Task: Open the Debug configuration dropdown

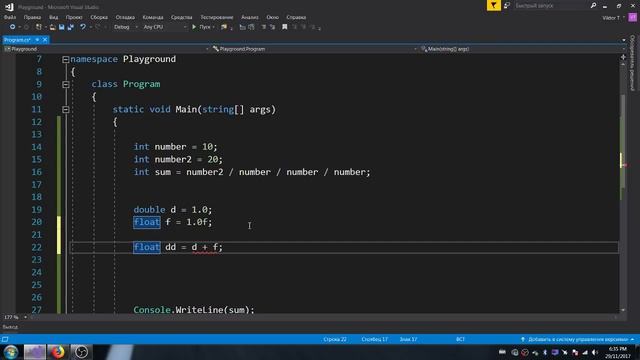Action: (x=125, y=27)
